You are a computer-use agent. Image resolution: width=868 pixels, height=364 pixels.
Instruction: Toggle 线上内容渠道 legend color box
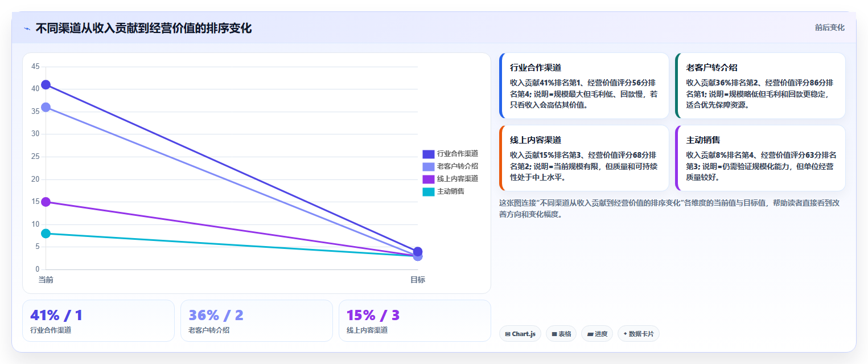click(428, 179)
